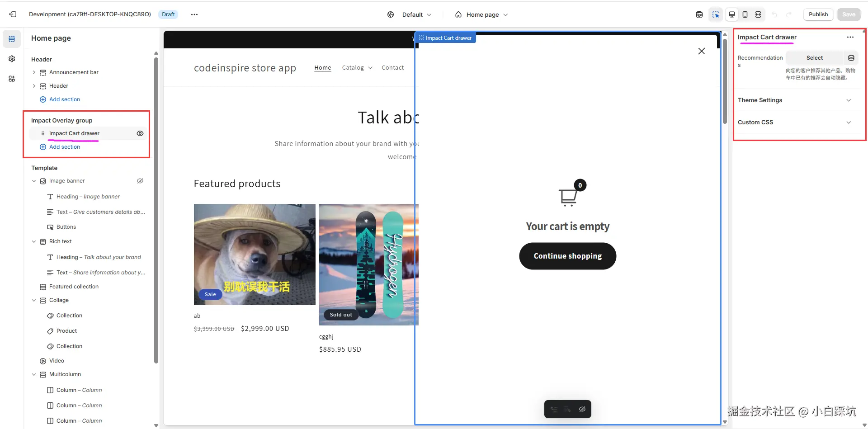Click the Multicolumn section icon

(43, 374)
